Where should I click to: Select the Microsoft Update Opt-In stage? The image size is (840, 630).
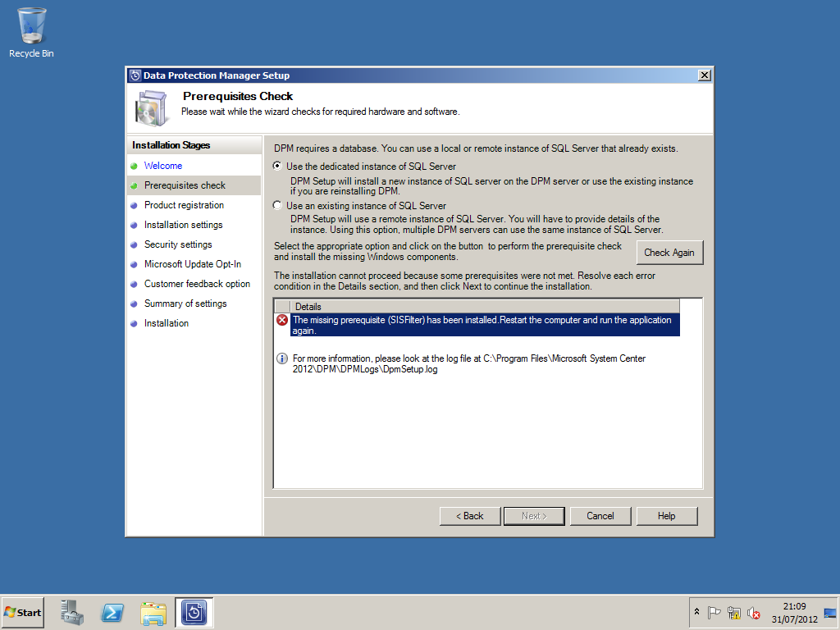(x=193, y=264)
